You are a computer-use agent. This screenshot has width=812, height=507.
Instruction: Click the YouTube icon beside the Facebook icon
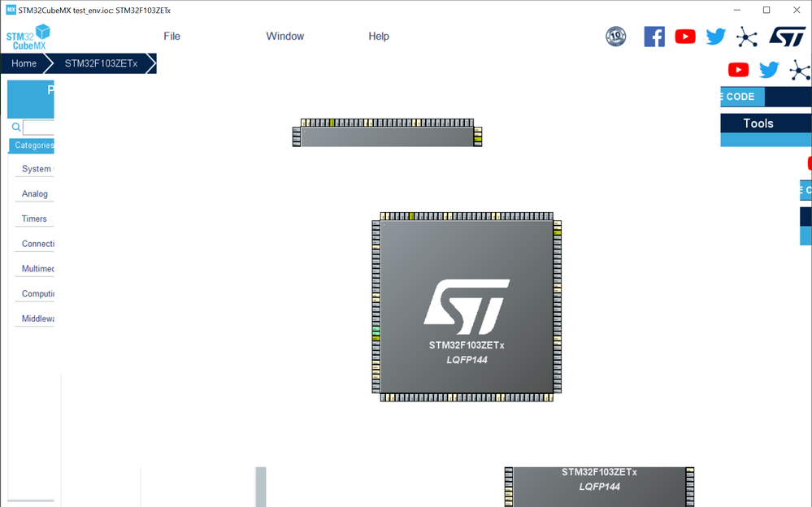(x=685, y=37)
